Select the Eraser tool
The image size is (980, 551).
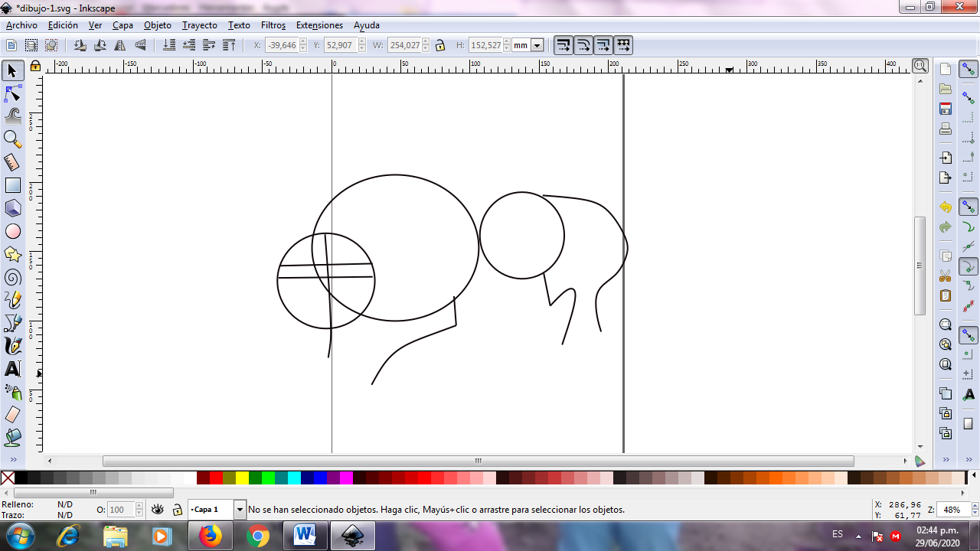[x=12, y=415]
